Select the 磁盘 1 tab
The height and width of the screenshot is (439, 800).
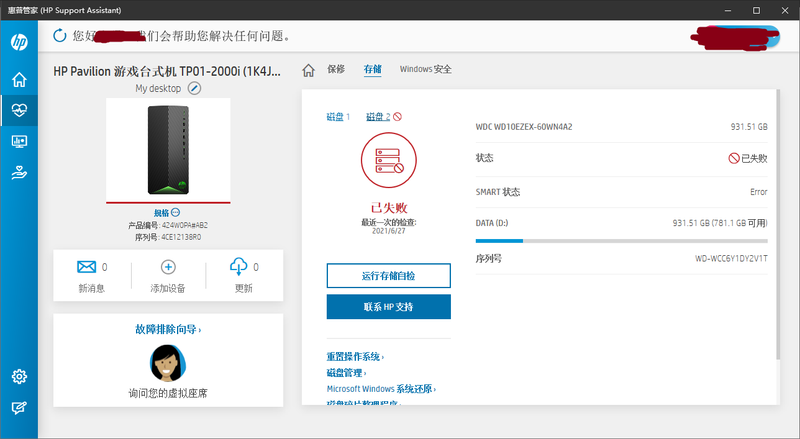pyautogui.click(x=338, y=117)
